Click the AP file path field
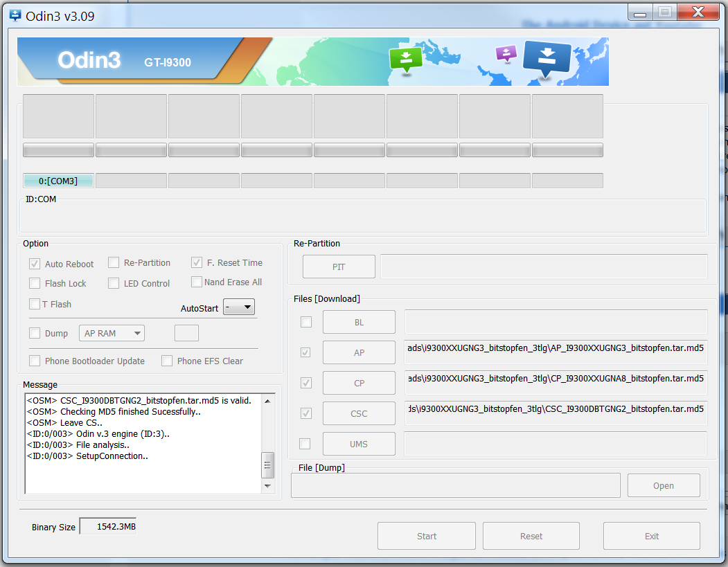 coord(556,352)
